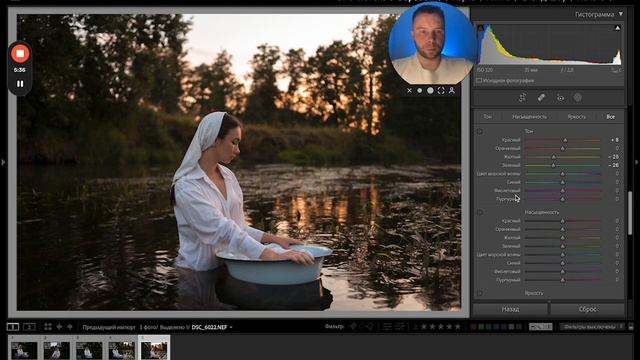Activate the target adjustment tool beside Яркость heading

[x=480, y=293]
